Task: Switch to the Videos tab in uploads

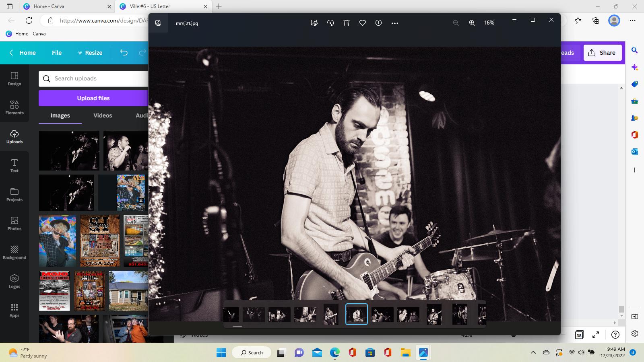Action: tap(103, 115)
